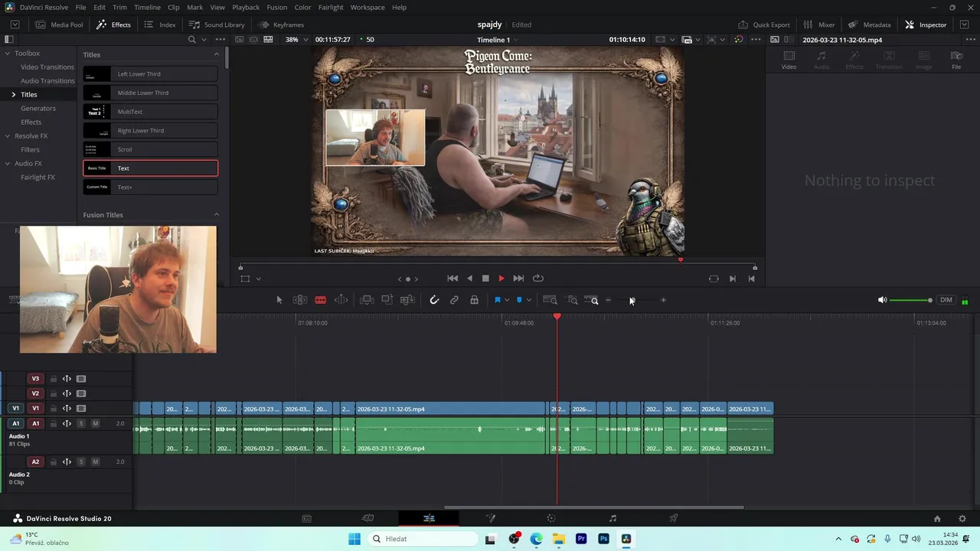Open the Metadata panel
The image size is (980, 551).
point(869,24)
